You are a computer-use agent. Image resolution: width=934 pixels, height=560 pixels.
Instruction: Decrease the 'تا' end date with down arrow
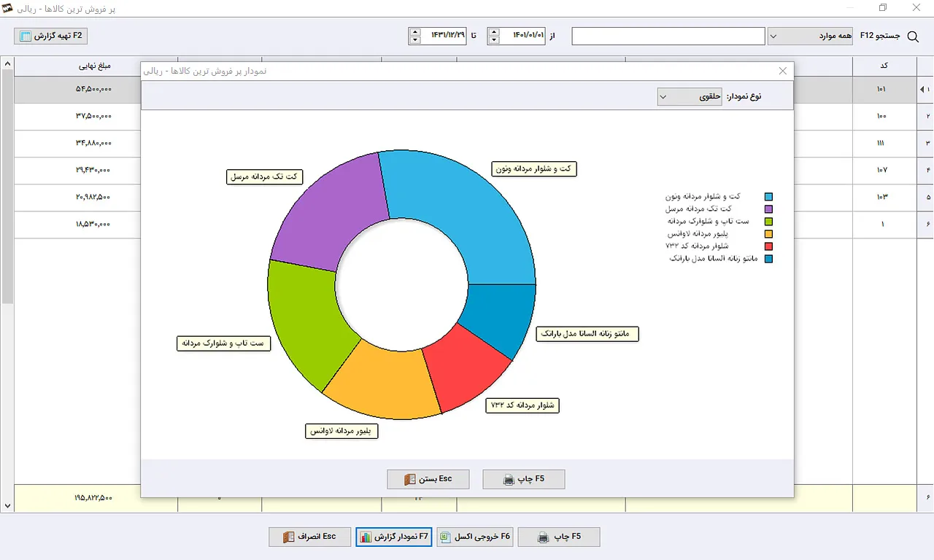pos(415,40)
